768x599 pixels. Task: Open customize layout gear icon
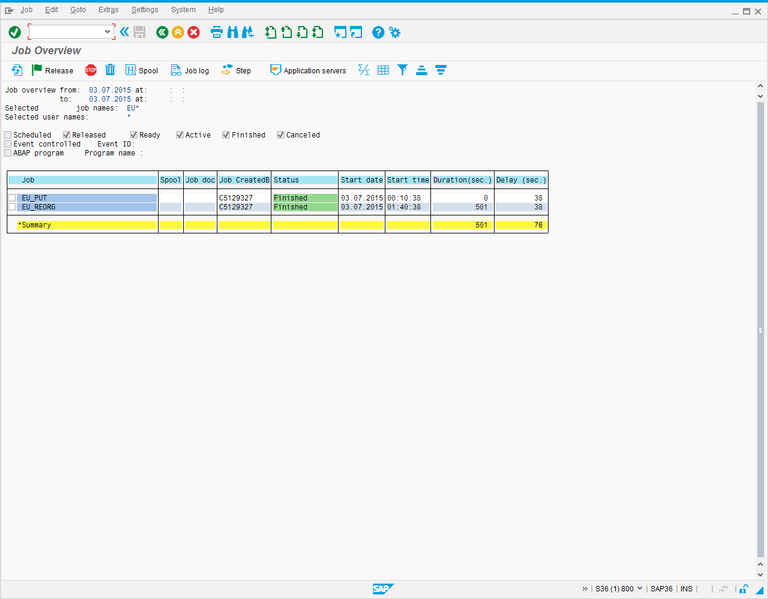[x=395, y=32]
